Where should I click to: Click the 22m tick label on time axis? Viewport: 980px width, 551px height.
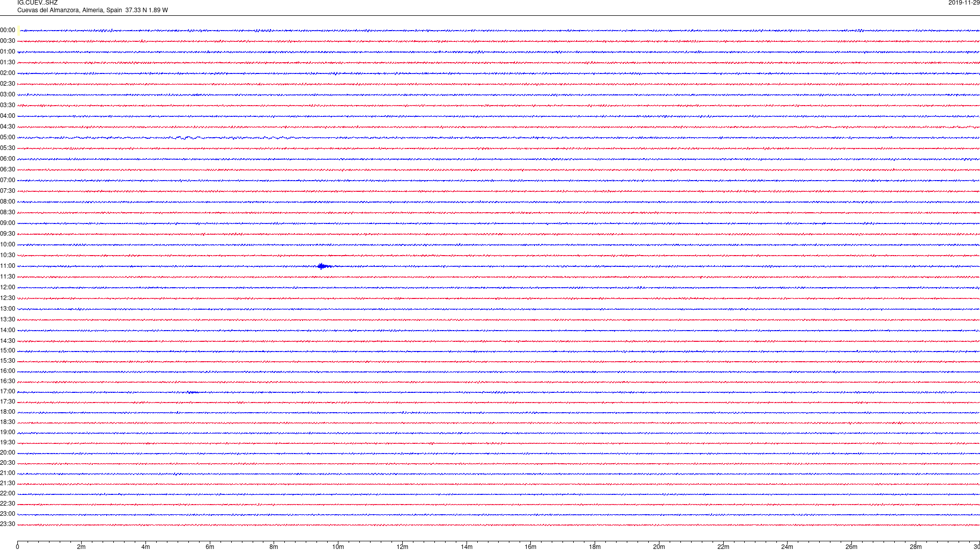pos(723,547)
